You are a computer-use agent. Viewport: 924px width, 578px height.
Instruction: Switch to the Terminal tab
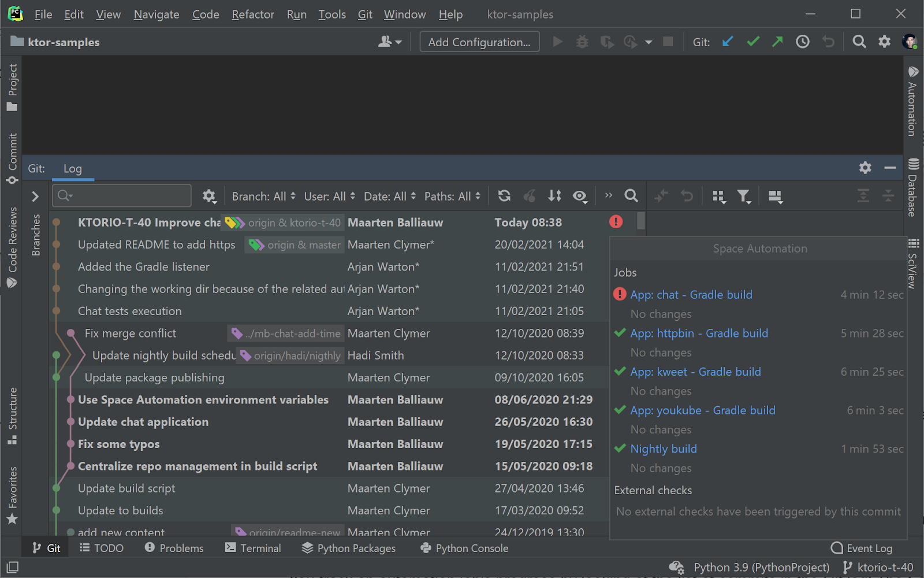click(253, 548)
